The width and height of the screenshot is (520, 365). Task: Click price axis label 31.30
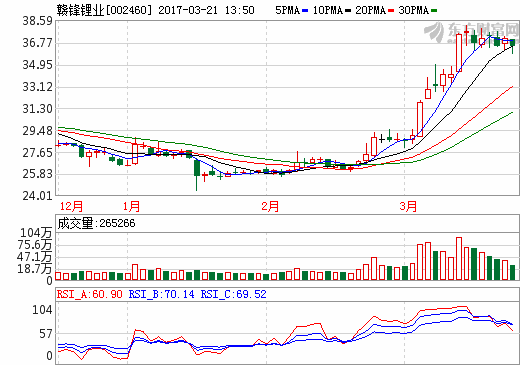(37, 109)
